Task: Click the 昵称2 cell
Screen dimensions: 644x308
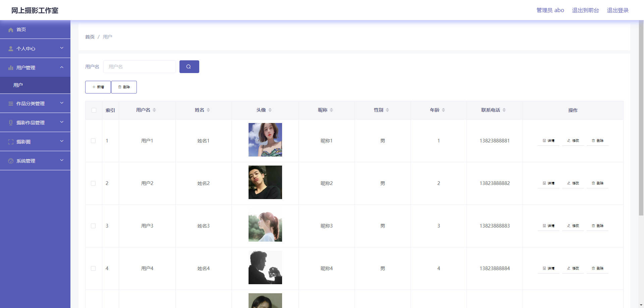Action: coord(327,183)
